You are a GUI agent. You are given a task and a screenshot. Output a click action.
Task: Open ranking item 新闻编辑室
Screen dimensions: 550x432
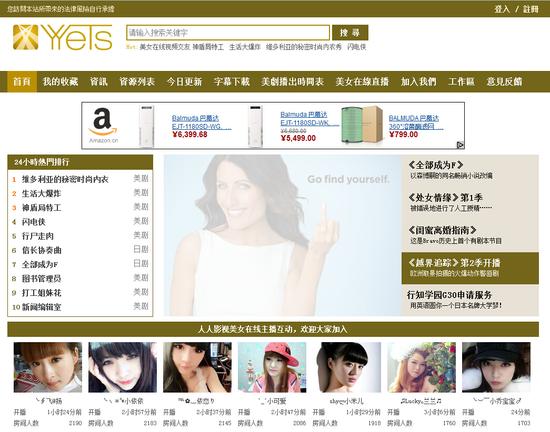click(41, 307)
